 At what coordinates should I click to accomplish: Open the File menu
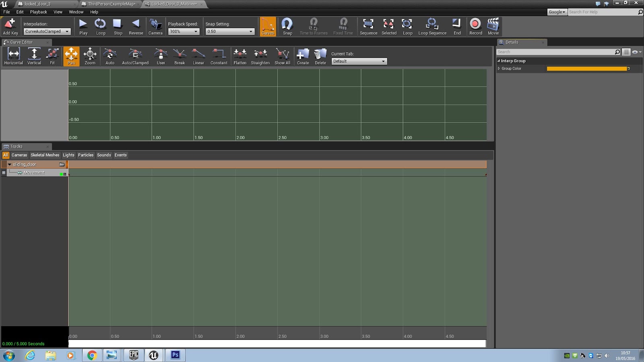(6, 12)
